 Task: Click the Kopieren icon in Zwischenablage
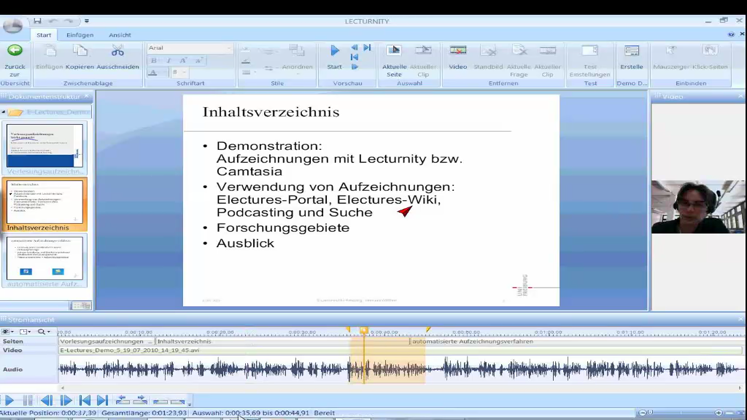click(x=79, y=52)
